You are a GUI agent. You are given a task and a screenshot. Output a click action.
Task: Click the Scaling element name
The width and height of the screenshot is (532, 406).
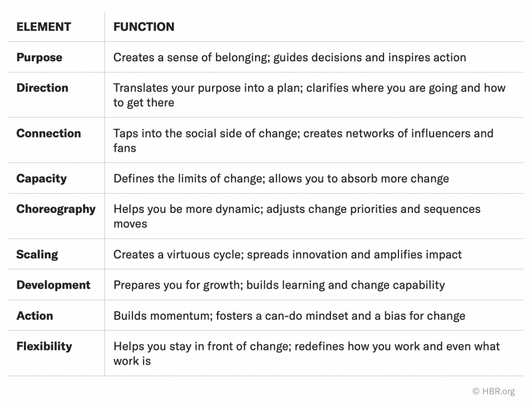tap(37, 255)
